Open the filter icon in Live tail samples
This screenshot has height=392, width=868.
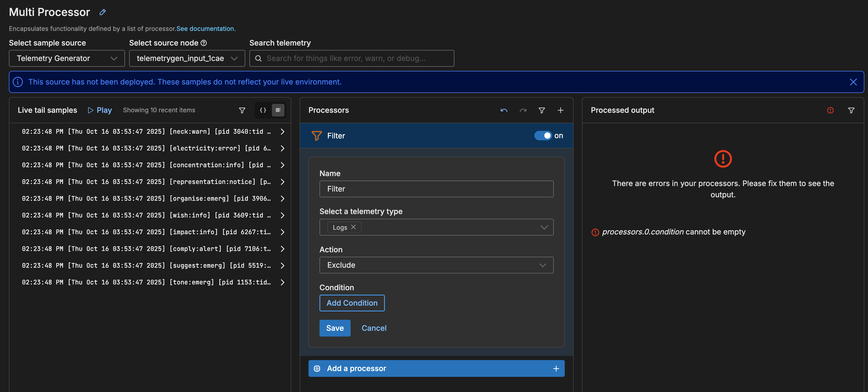coord(242,110)
